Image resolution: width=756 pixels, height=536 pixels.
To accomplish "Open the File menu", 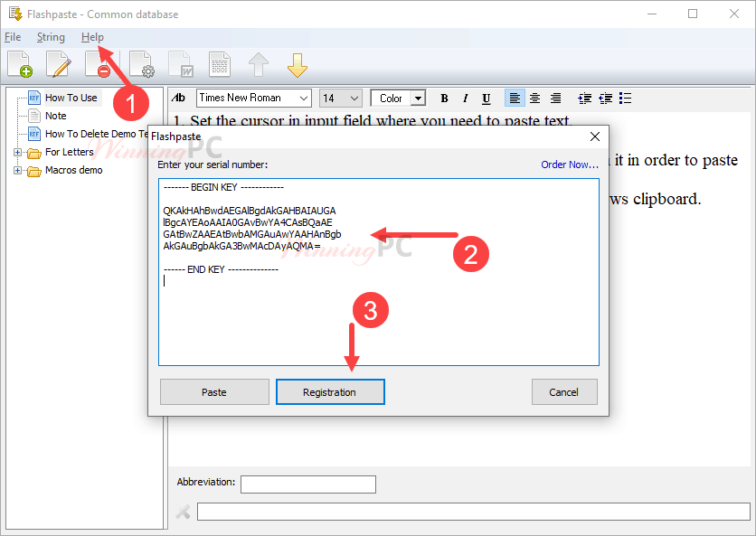I will click(13, 37).
